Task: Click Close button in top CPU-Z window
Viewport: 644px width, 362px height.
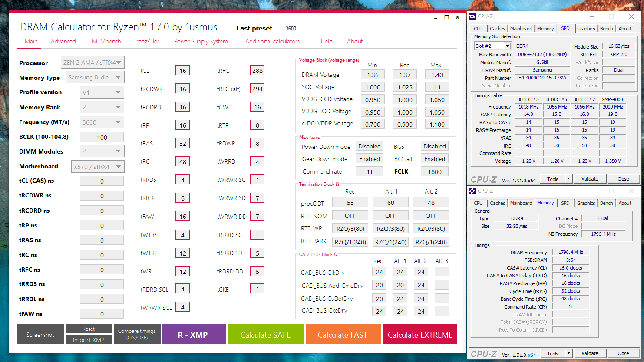Action: [623, 179]
